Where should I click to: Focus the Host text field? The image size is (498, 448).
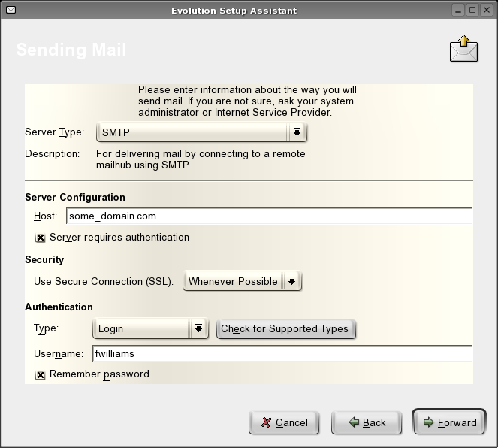tap(269, 216)
